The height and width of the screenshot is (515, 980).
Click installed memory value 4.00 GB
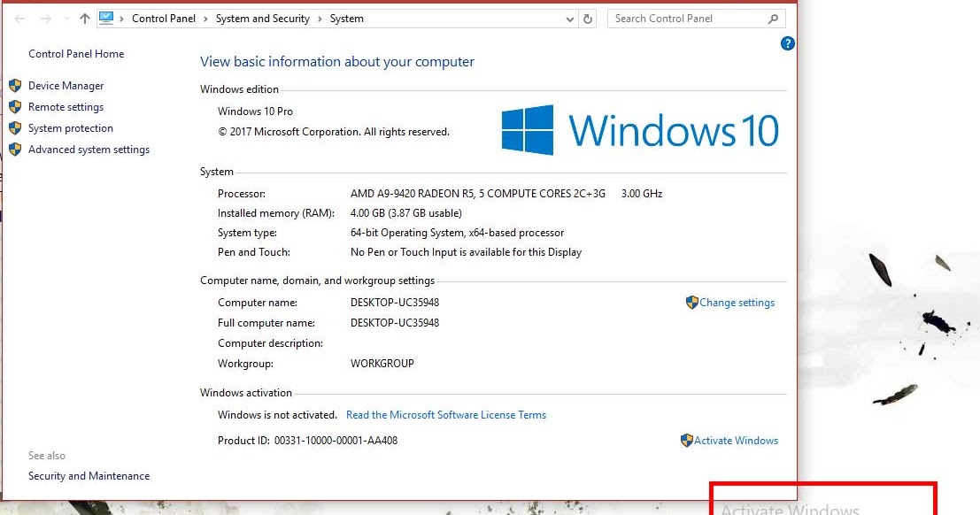(x=406, y=213)
